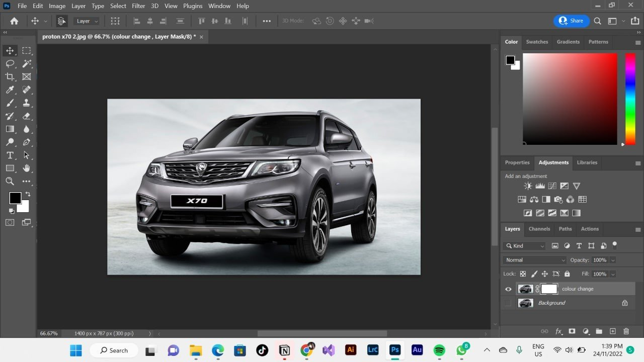
Task: Click the Share button
Action: point(571,21)
